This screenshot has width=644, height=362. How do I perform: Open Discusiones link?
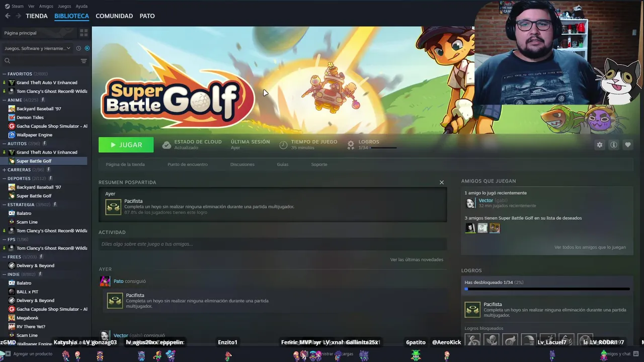[242, 164]
